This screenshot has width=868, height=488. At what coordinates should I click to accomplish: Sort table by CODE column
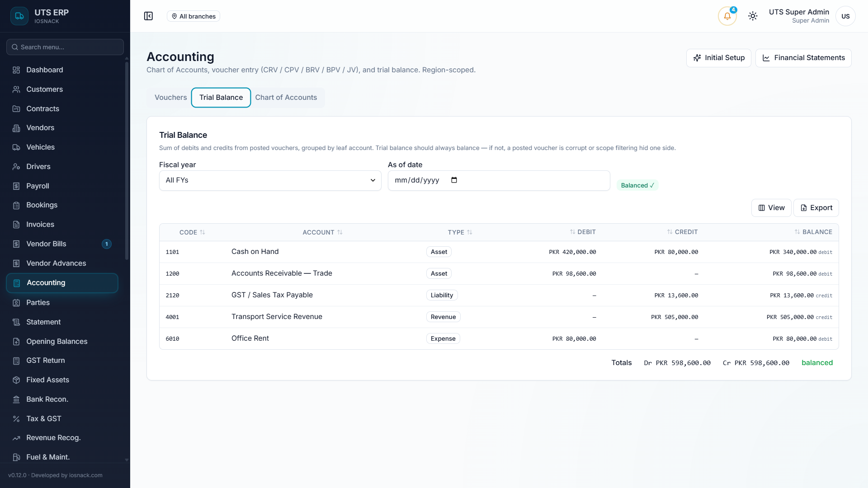(192, 232)
